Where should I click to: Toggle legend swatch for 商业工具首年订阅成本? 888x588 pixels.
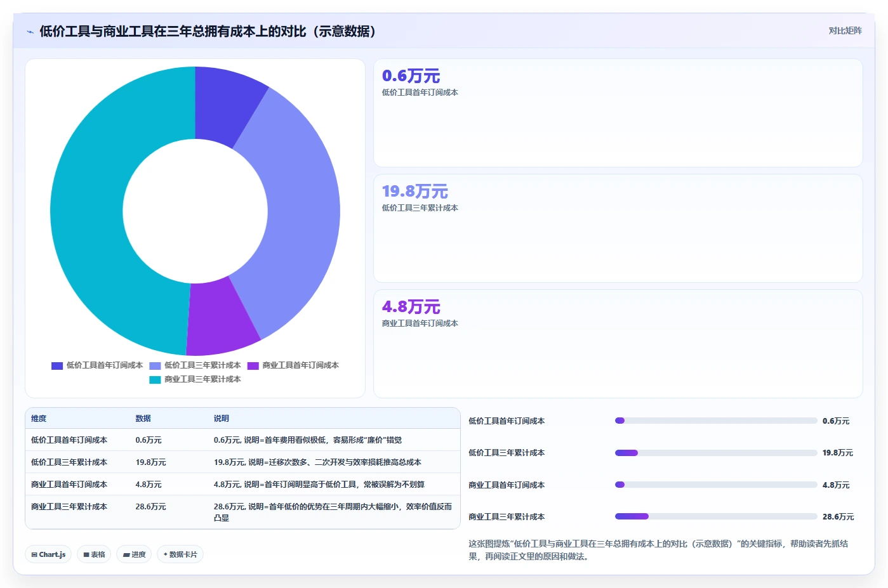[x=253, y=365]
